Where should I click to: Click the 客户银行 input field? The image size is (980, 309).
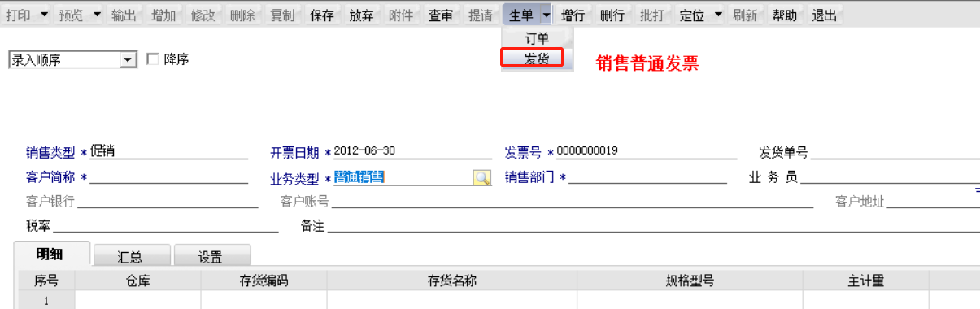coord(168,201)
